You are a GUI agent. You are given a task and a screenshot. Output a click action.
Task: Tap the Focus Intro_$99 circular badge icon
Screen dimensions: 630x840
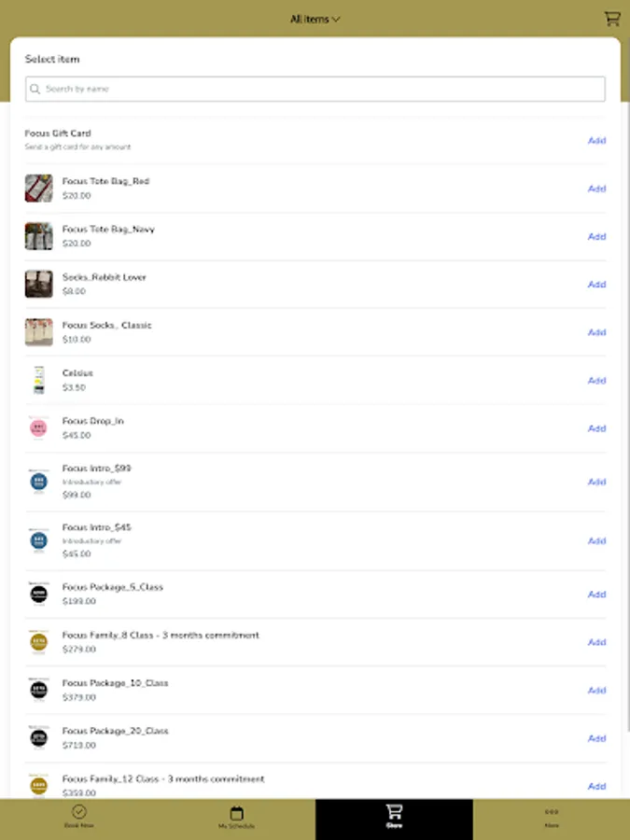[x=37, y=482]
